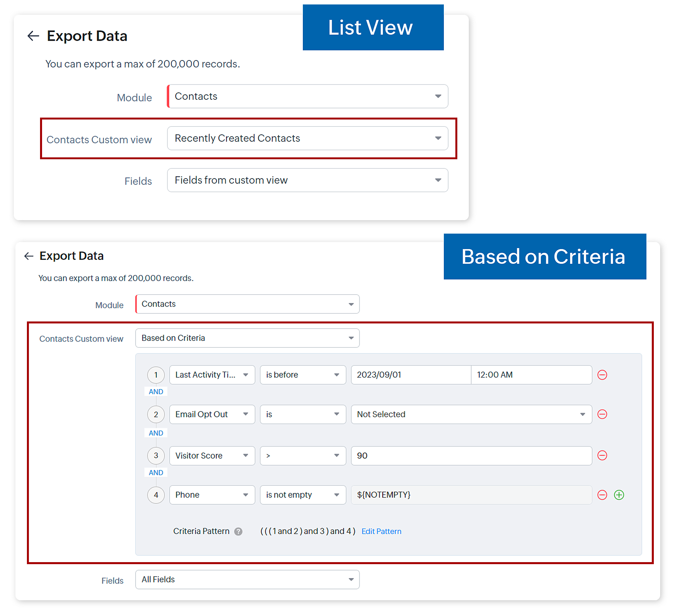Delete the Visitor Score criteria row
This screenshot has height=616, width=673.
(x=602, y=455)
